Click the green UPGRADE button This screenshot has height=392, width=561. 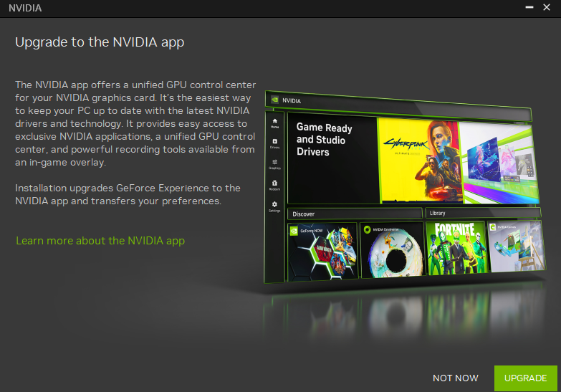(x=525, y=378)
